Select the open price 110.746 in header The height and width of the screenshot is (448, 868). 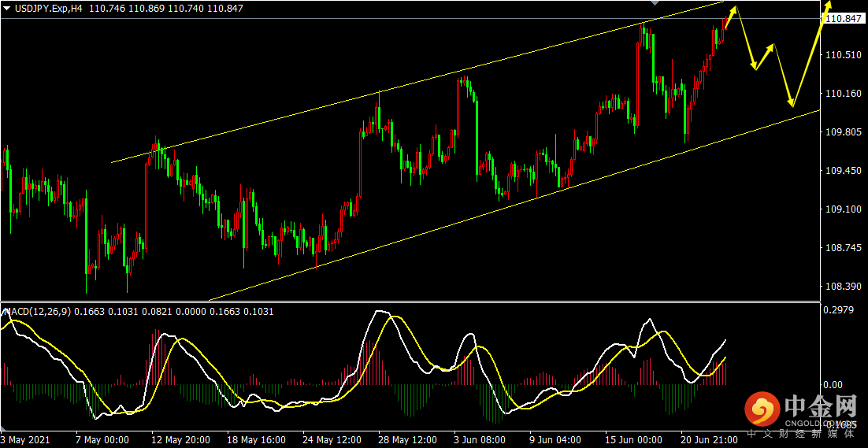[x=107, y=9]
